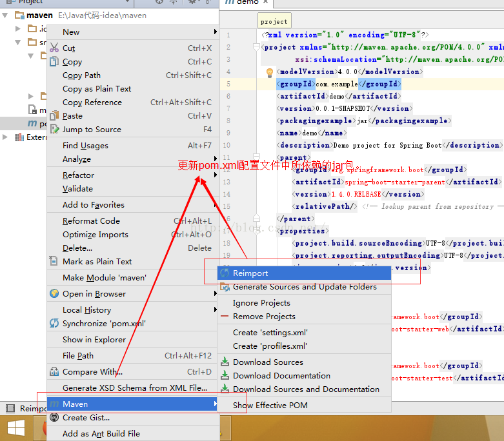Select Show Effective POM
This screenshot has height=441, width=504.
305,405
